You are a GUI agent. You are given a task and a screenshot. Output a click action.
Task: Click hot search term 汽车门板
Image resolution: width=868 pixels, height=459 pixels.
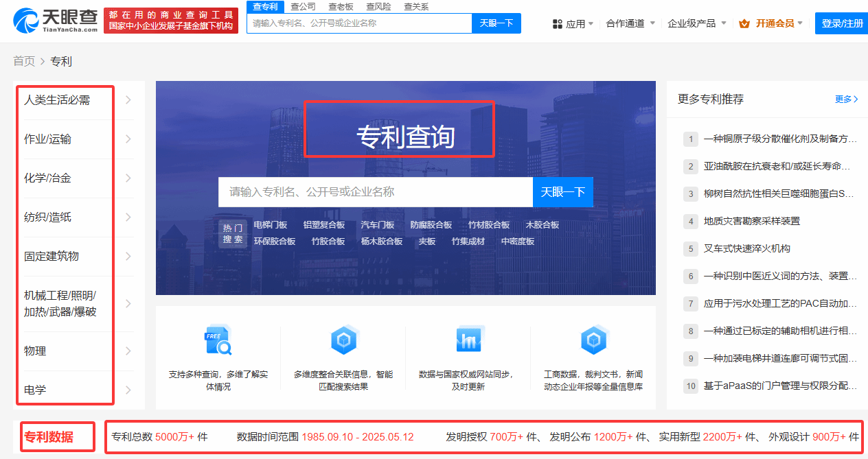tap(378, 225)
